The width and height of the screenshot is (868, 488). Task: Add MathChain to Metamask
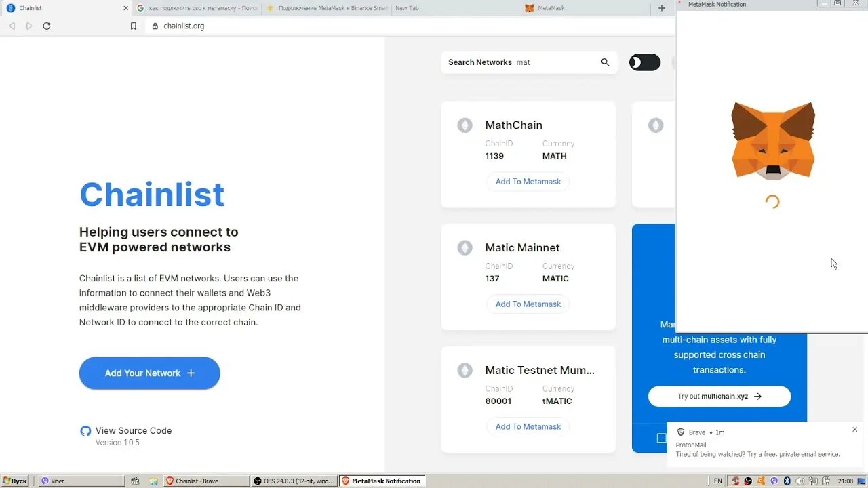[x=528, y=182]
